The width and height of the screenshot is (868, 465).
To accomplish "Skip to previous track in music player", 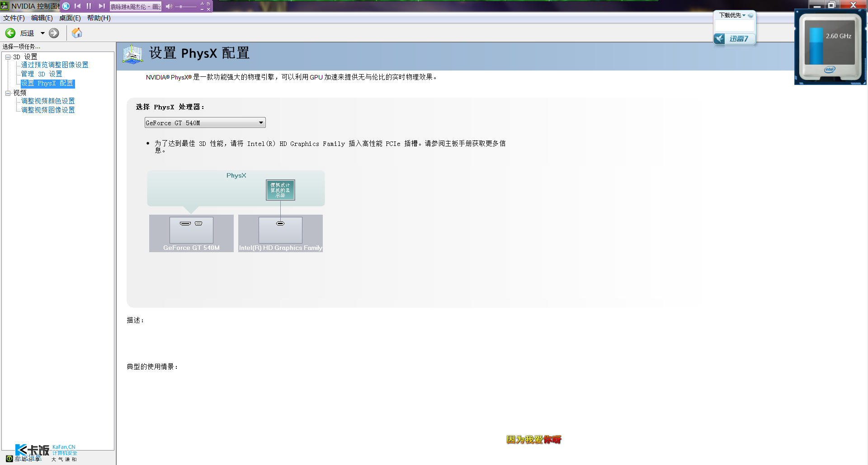I will (x=78, y=6).
